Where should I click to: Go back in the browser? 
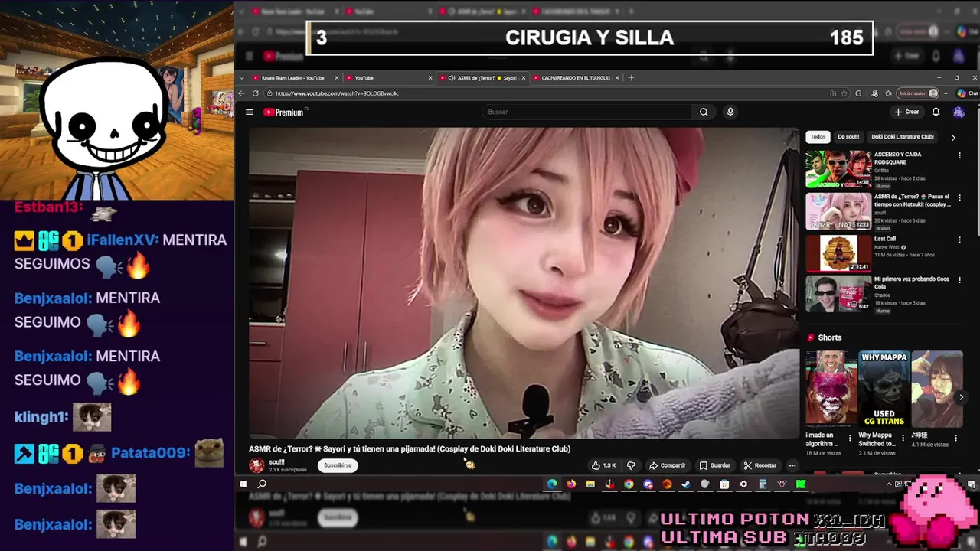[242, 93]
